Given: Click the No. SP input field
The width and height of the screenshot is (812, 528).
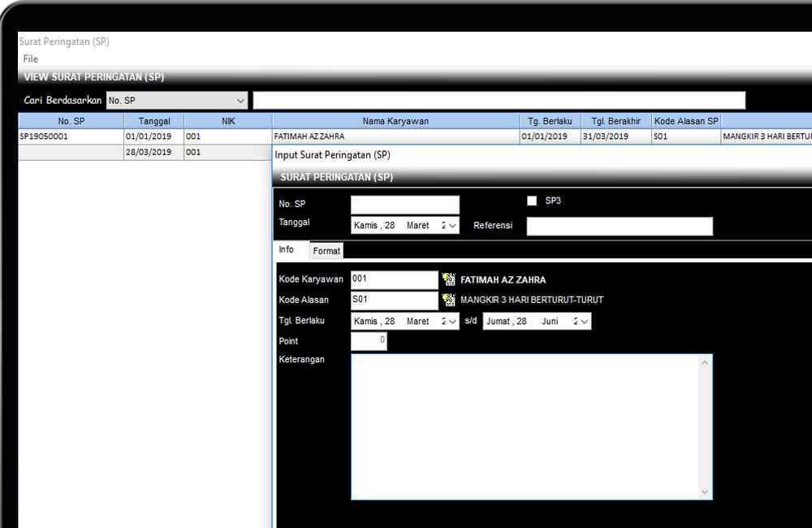Looking at the screenshot, I should click(404, 205).
